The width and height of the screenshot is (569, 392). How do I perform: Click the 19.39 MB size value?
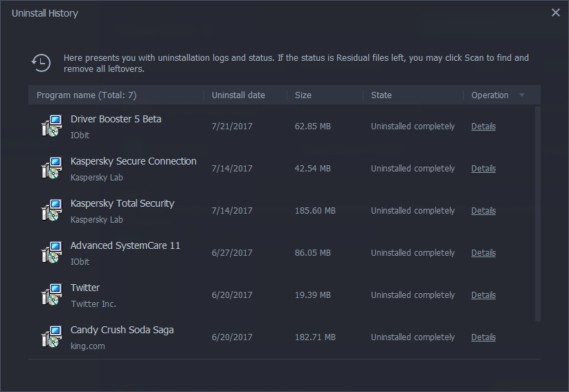312,295
